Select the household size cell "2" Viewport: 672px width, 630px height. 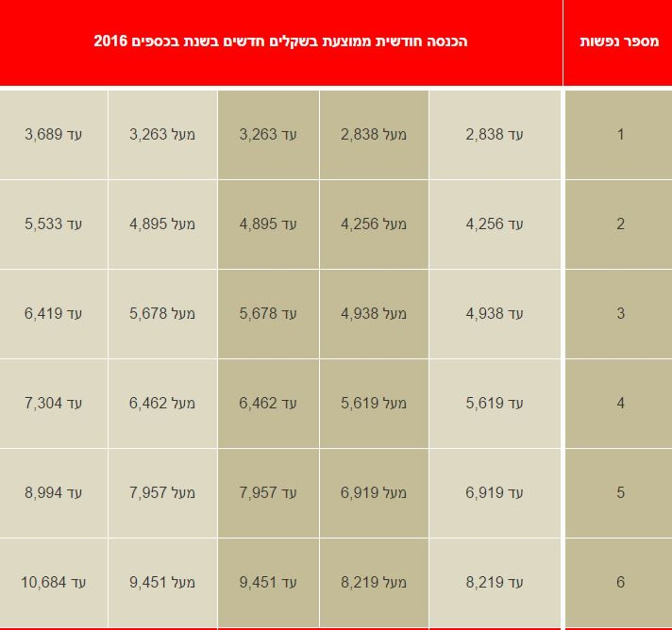tap(619, 225)
